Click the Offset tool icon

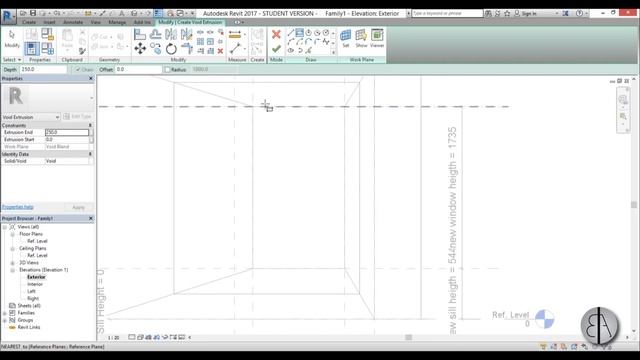tap(156, 35)
